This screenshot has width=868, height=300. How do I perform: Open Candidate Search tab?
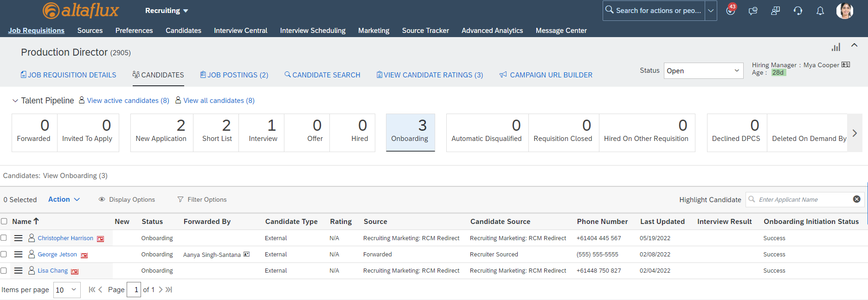coord(322,75)
